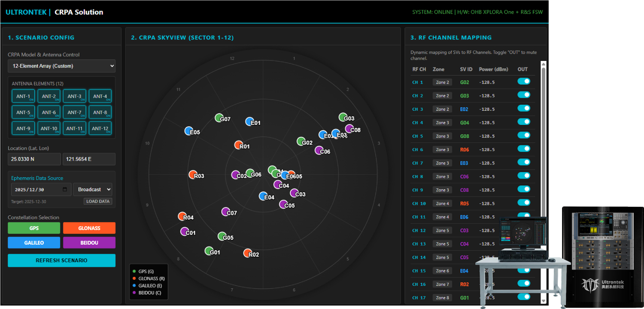Click the latitude input field
The height and width of the screenshot is (309, 644).
click(x=34, y=159)
